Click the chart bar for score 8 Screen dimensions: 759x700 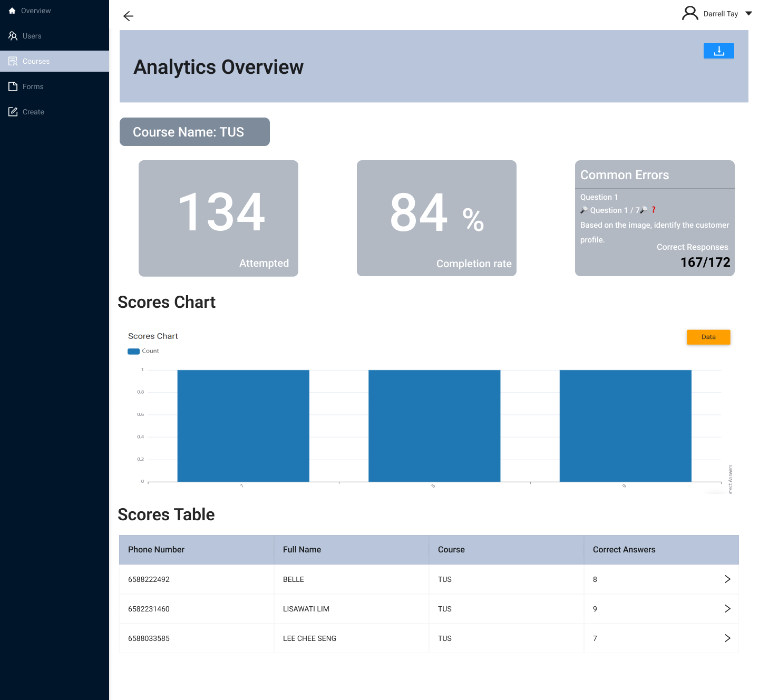pyautogui.click(x=434, y=426)
